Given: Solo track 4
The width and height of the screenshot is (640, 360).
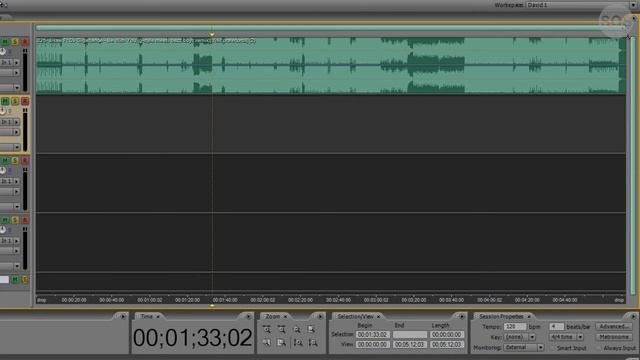Looking at the screenshot, I should (x=15, y=220).
